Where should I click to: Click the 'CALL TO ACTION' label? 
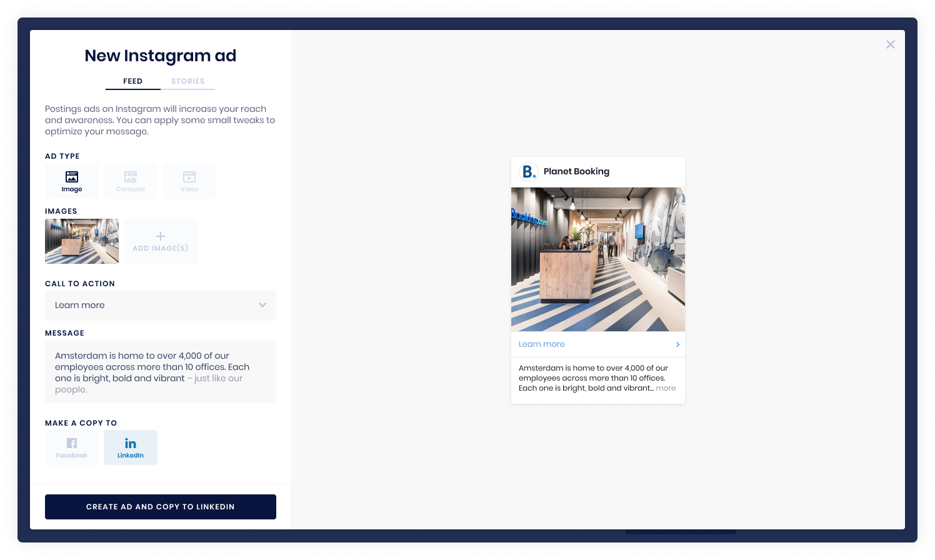pos(80,284)
